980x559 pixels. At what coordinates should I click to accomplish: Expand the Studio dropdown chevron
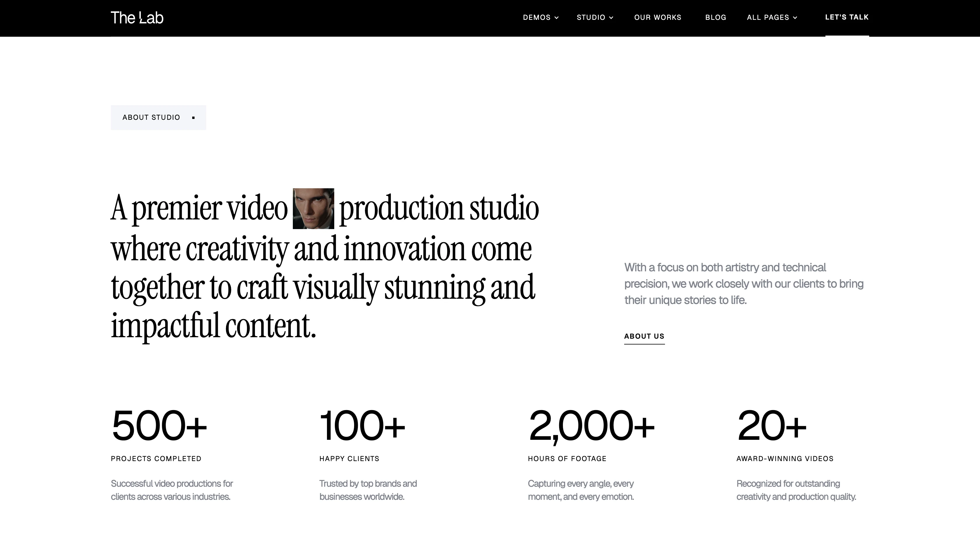click(611, 18)
